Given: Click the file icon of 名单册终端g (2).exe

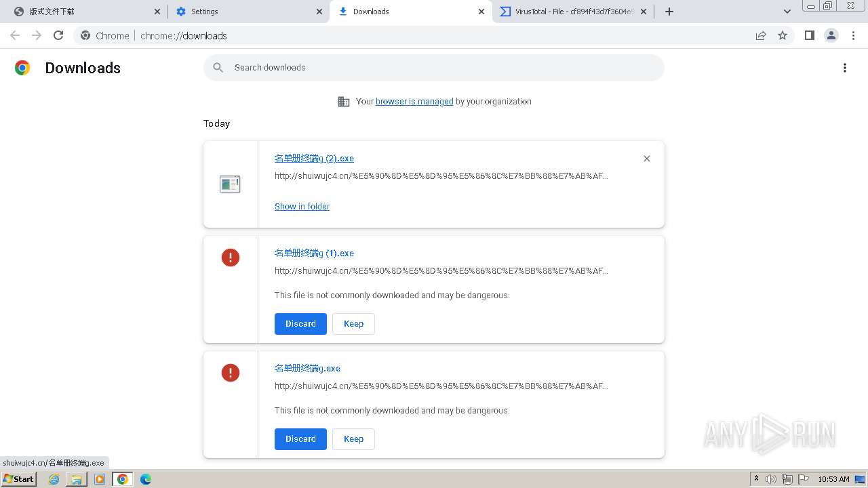Looking at the screenshot, I should [230, 184].
